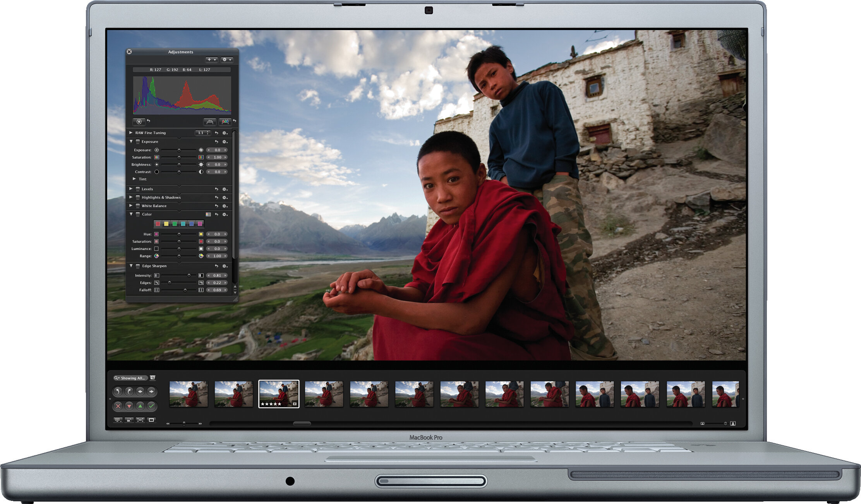Click the red X reject button
This screenshot has height=504, width=861.
click(118, 406)
